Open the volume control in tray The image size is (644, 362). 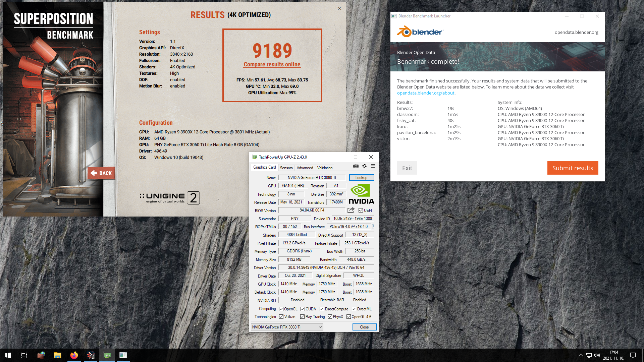click(x=597, y=355)
